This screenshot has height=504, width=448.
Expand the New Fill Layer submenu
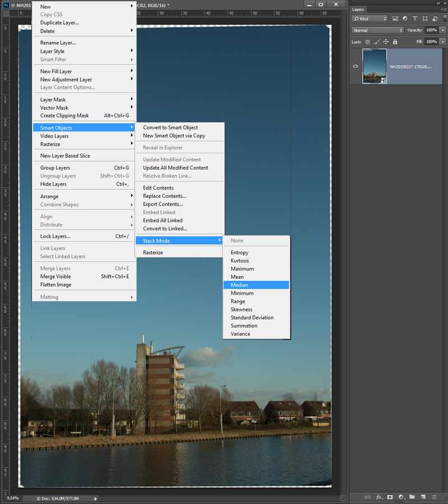point(83,71)
